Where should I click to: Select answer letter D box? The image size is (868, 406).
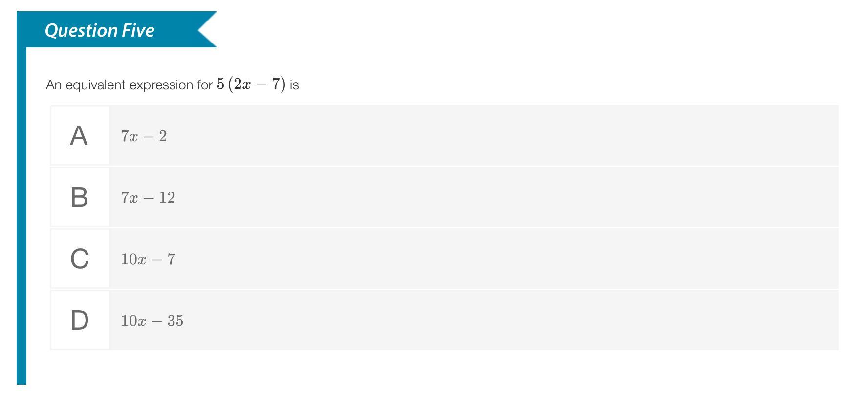coord(80,320)
